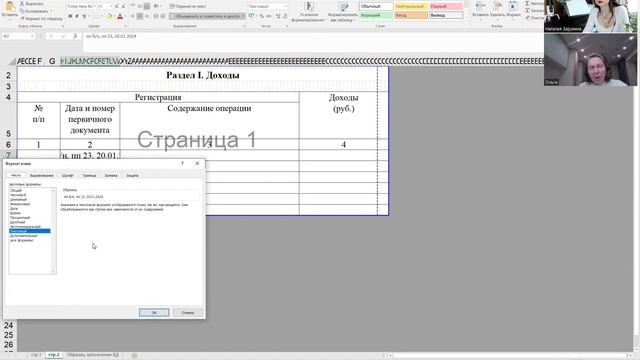Click the orientation text rotation icon
640x360 pixels.
[156, 7]
